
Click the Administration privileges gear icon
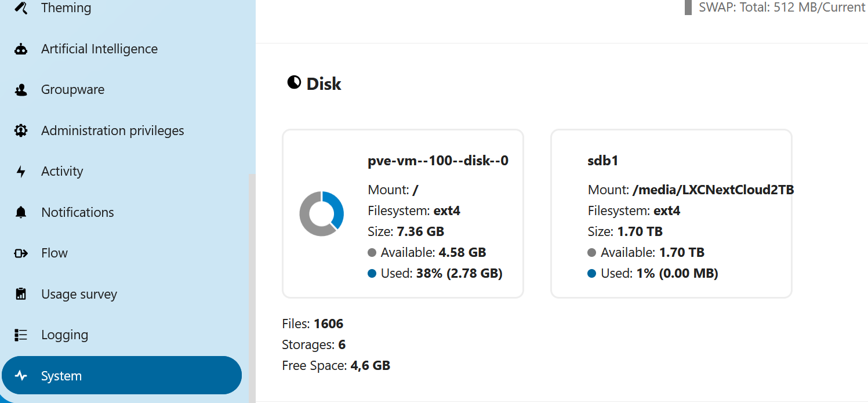(21, 130)
